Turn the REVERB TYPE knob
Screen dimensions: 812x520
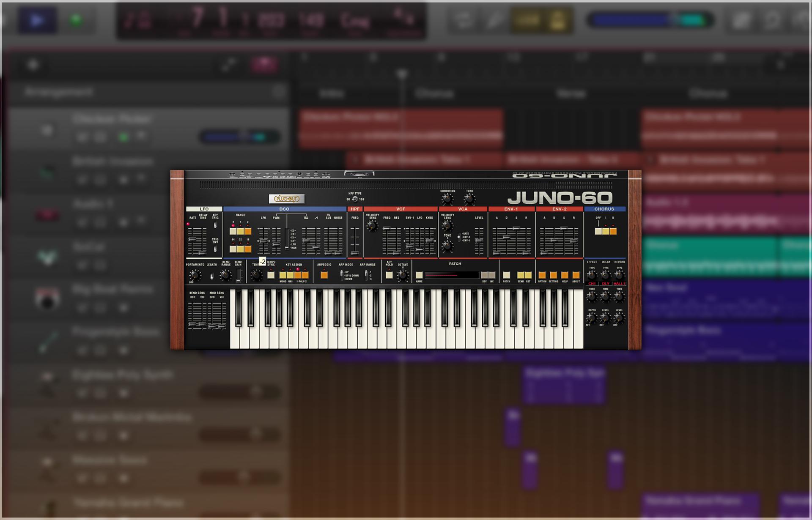[619, 275]
